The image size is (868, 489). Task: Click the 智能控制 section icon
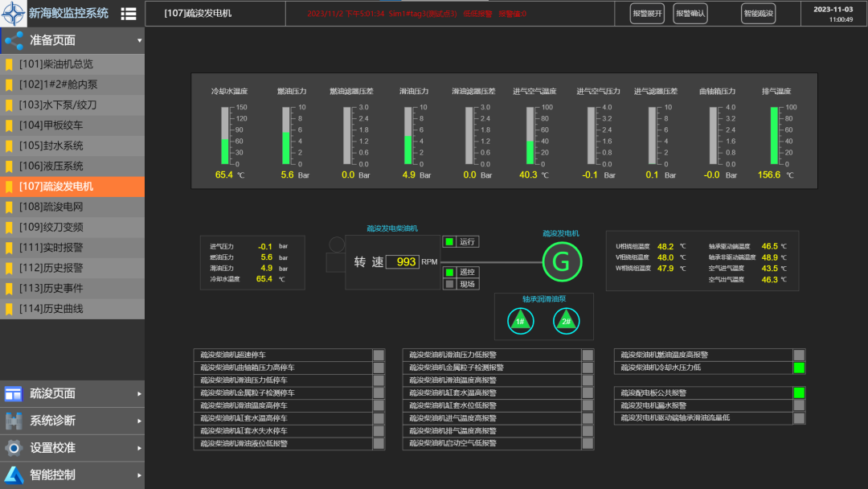[x=13, y=475]
